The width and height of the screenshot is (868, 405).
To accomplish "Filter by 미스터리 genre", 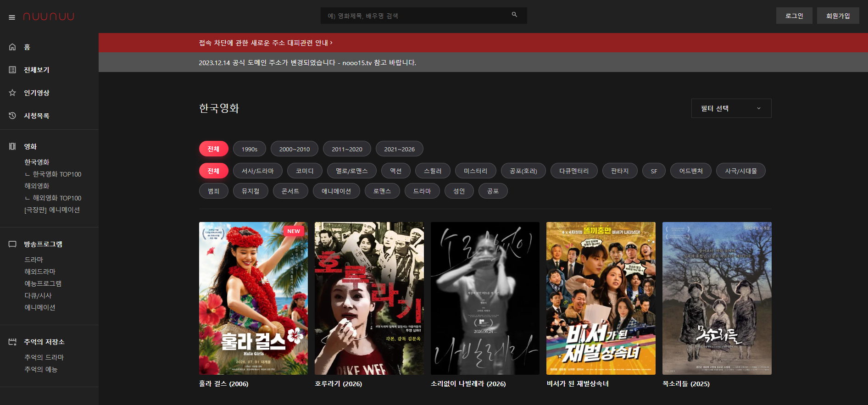I will [x=476, y=171].
